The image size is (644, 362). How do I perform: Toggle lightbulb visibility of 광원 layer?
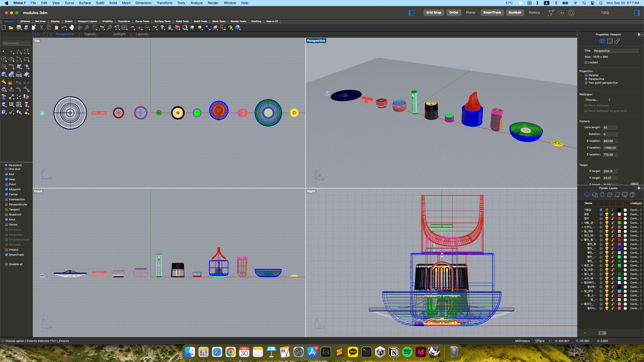(x=607, y=214)
